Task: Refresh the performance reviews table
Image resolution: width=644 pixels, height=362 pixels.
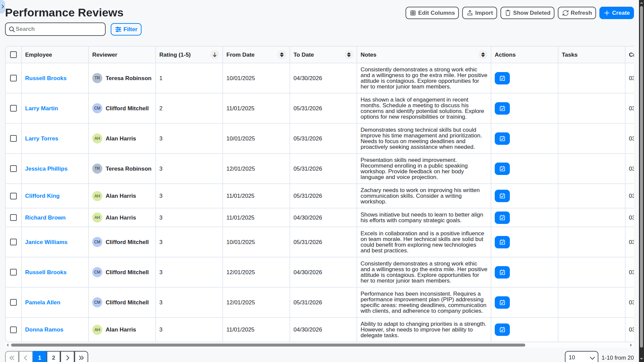Action: click(577, 13)
